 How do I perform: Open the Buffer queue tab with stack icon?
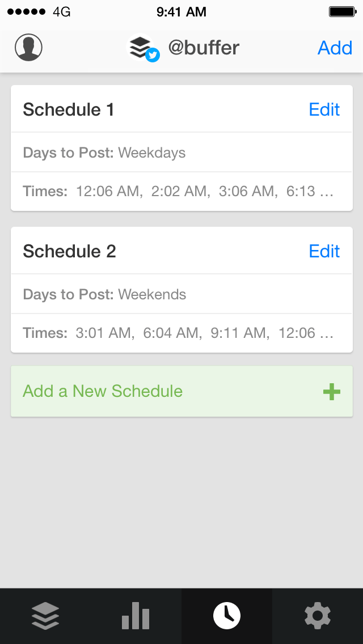click(45, 616)
